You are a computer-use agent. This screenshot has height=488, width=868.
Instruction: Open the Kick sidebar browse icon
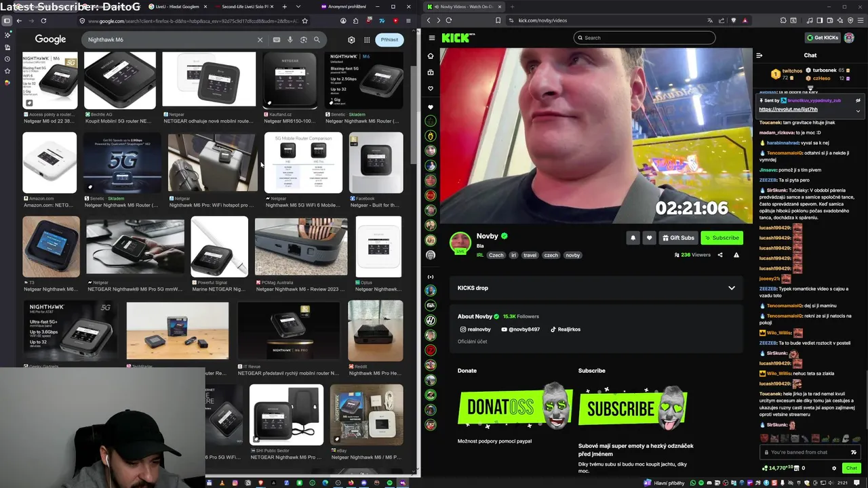[x=431, y=73]
